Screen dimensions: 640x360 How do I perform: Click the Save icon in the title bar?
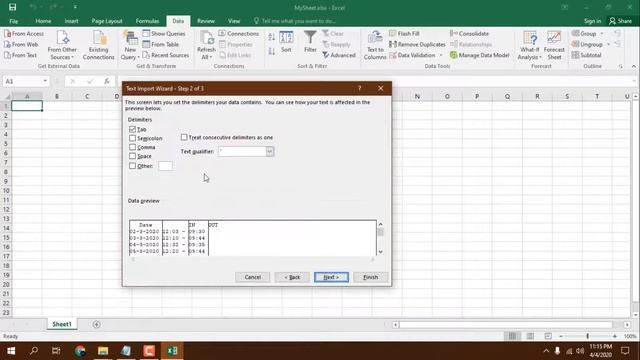[x=13, y=7]
